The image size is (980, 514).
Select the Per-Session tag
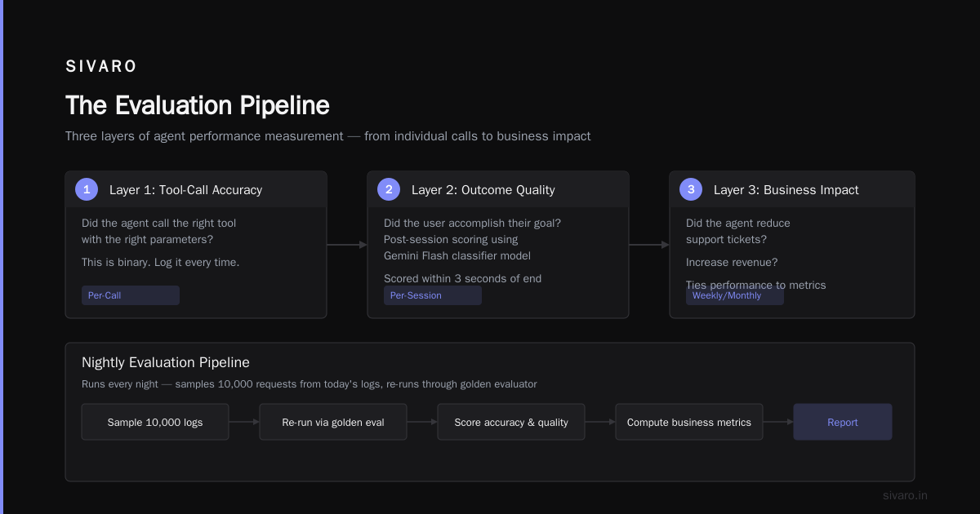(433, 295)
